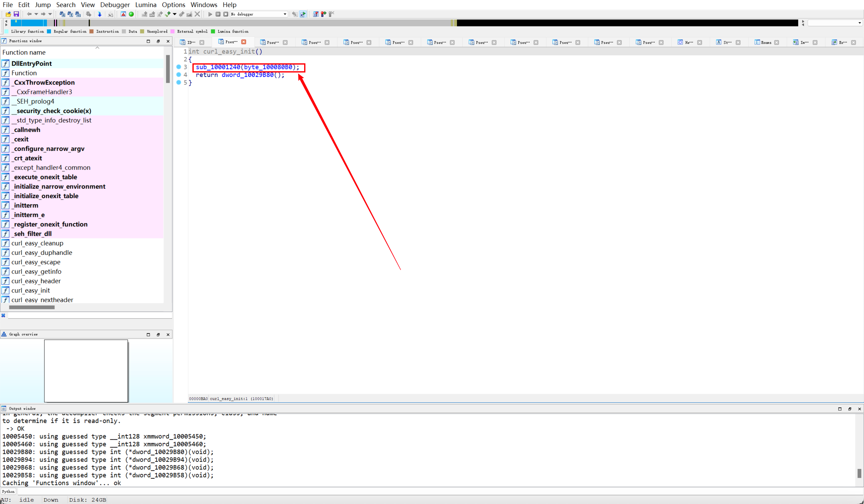Click the open file folder icon

pyautogui.click(x=8, y=14)
